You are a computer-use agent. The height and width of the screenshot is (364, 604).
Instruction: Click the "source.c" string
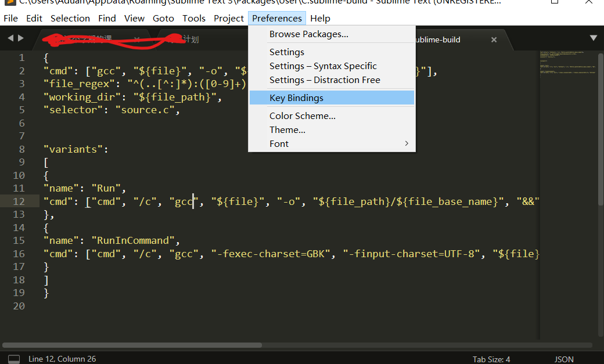(145, 110)
